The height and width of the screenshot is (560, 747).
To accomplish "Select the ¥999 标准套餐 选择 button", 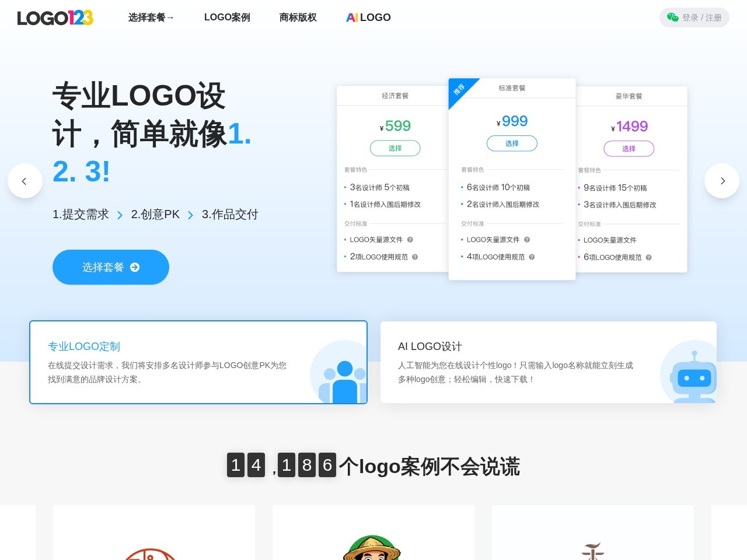I will pos(512,143).
